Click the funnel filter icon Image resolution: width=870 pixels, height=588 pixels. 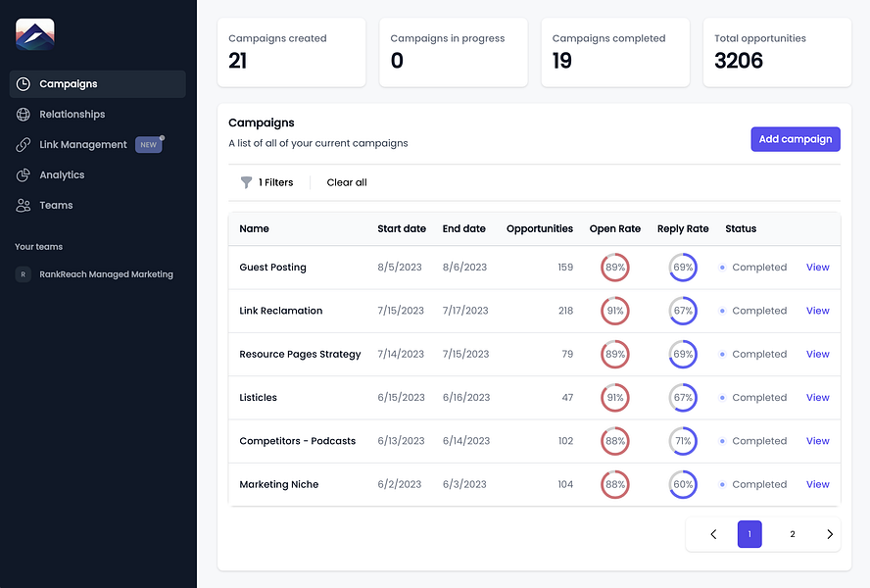tap(247, 182)
